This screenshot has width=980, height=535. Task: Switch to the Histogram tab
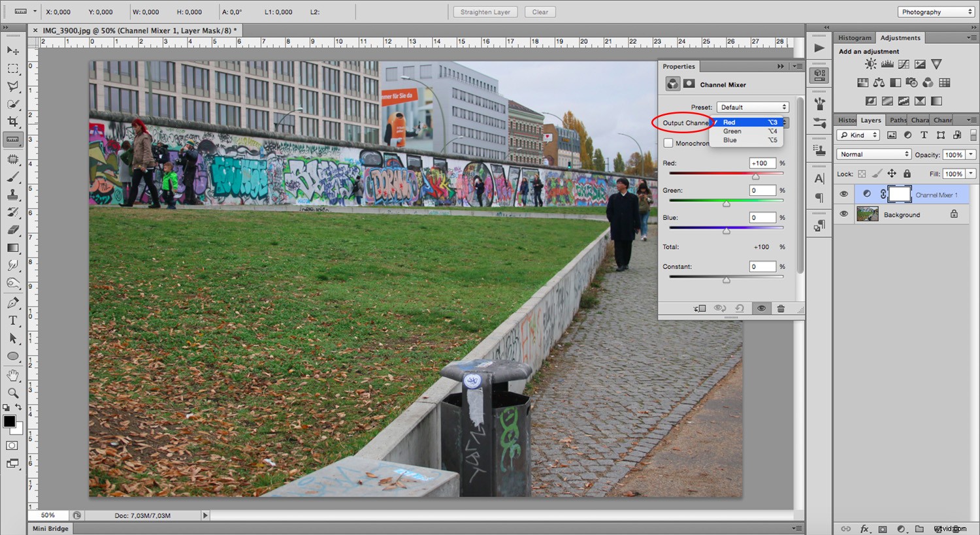click(854, 37)
